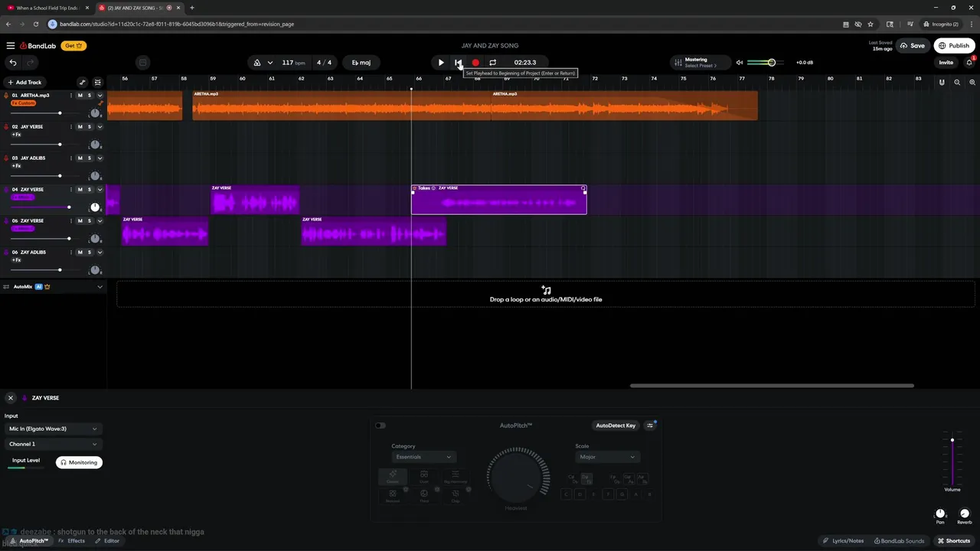
Task: Set playhead to beginning of project
Action: click(x=458, y=63)
